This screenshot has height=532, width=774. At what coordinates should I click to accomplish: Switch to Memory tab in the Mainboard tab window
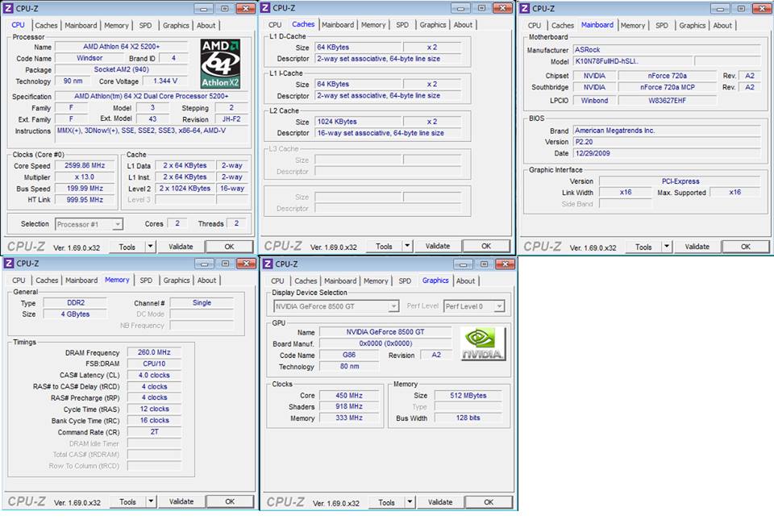(x=633, y=25)
